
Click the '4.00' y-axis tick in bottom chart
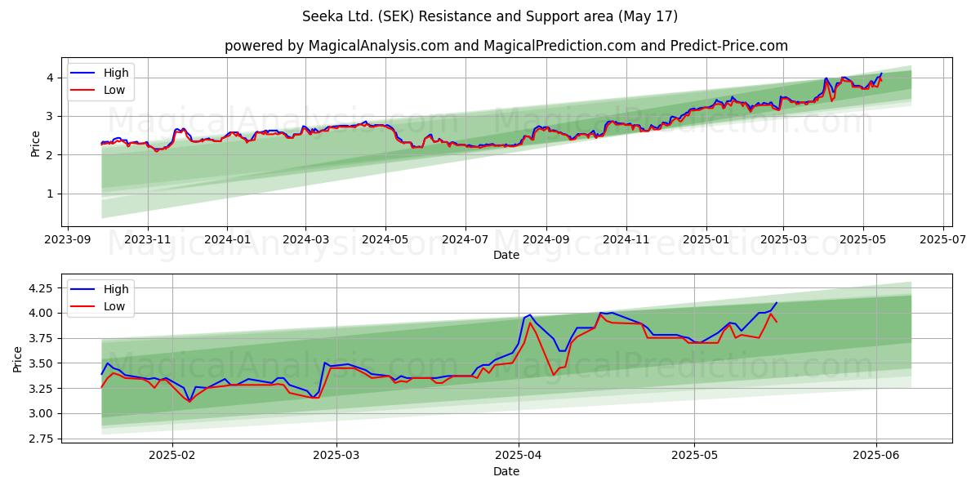[41, 313]
